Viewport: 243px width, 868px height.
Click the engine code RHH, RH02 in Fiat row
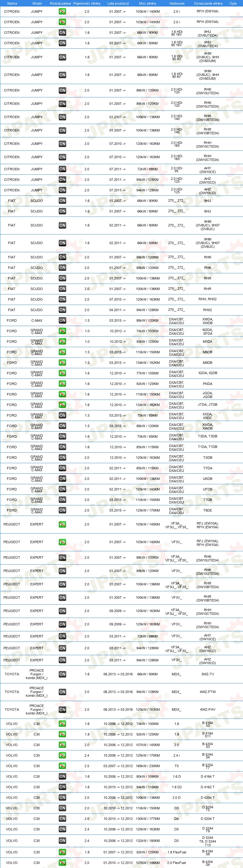click(208, 299)
